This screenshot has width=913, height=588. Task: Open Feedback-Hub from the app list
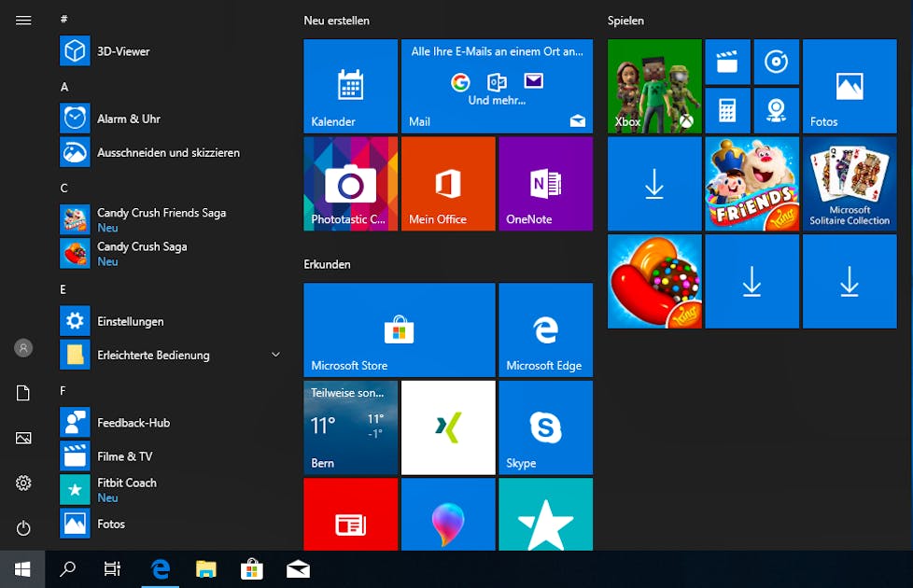(171, 422)
